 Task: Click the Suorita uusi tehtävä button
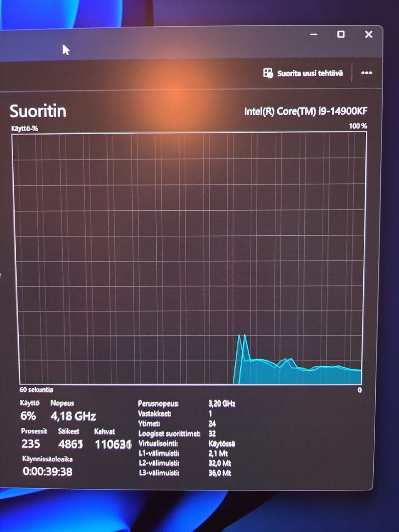[303, 73]
